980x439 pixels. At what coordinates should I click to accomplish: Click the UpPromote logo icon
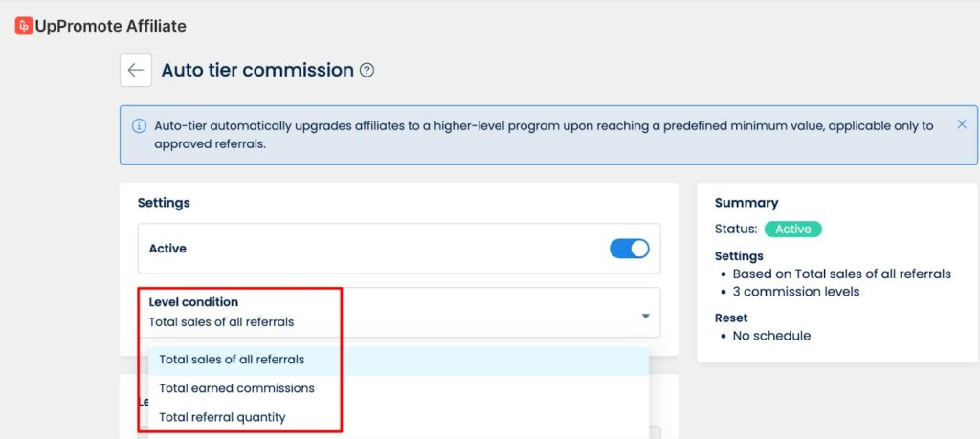coord(24,26)
